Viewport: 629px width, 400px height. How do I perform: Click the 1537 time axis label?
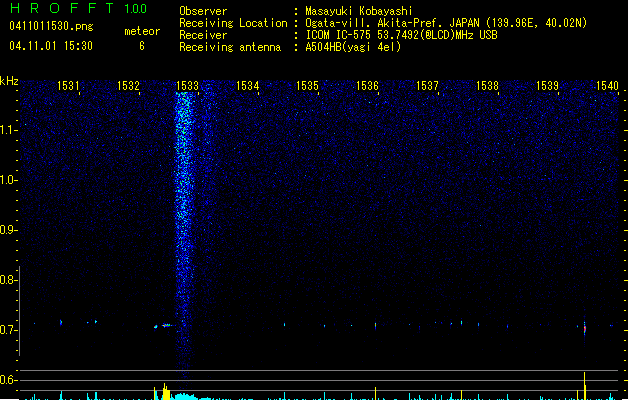point(427,85)
